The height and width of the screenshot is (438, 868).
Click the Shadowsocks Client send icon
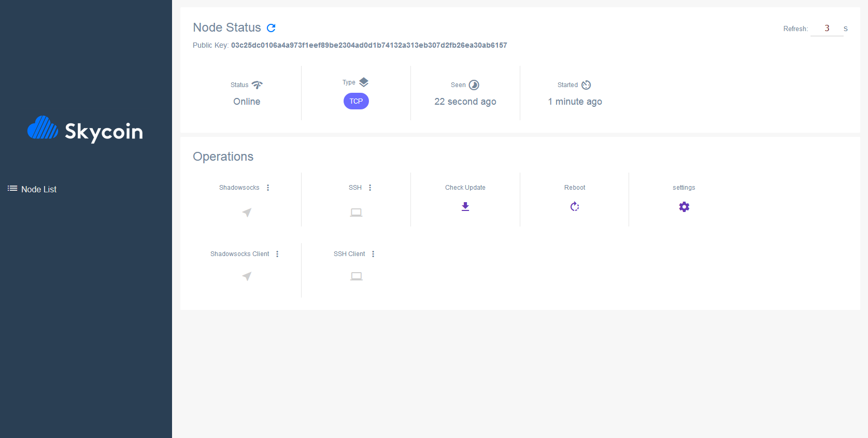coord(246,276)
